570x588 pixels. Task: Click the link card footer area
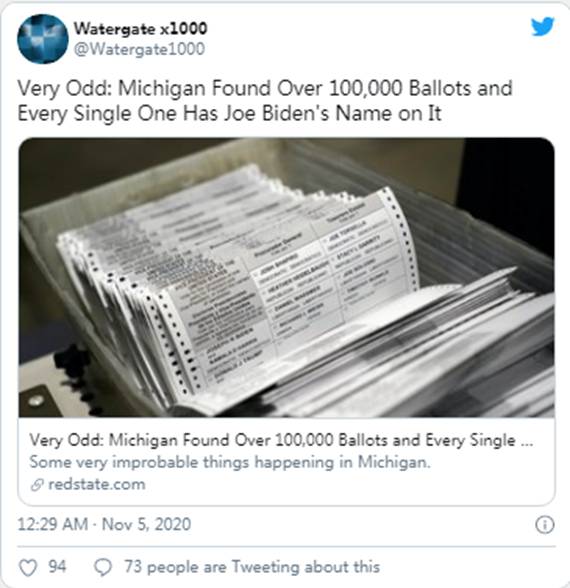click(286, 462)
